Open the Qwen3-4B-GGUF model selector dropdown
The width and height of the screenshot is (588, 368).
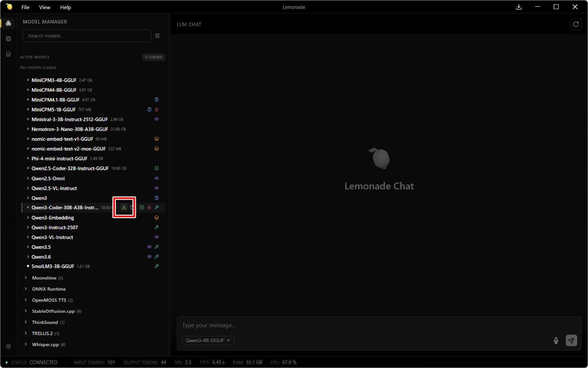(x=208, y=340)
